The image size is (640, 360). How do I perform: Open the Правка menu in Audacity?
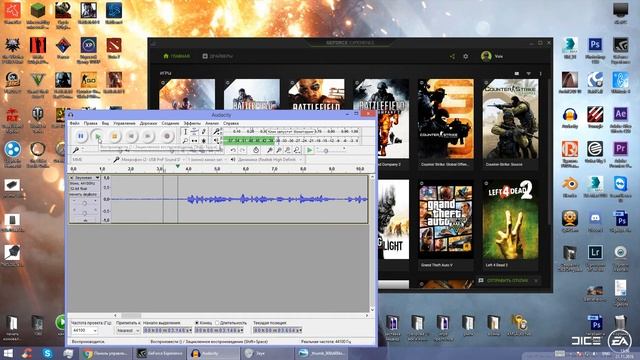click(91, 123)
